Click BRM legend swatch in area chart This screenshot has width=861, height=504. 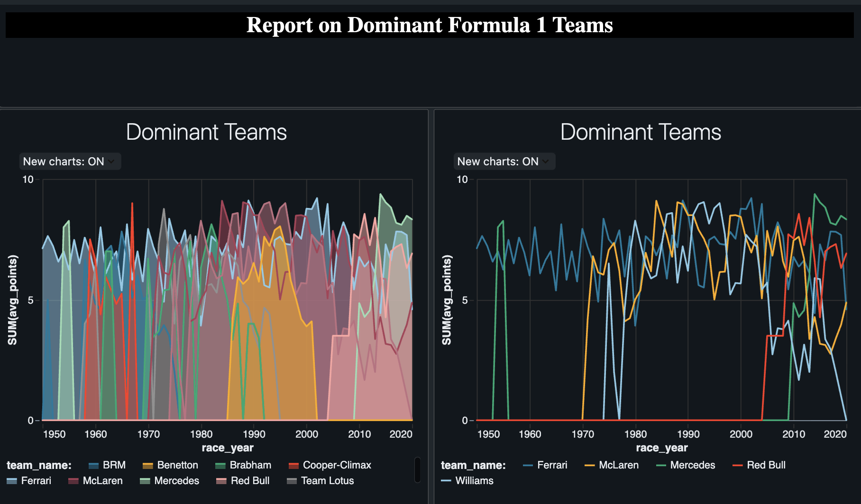(x=94, y=466)
